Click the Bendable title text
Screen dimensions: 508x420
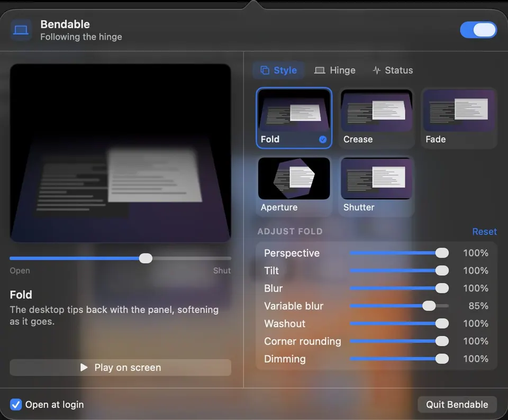[65, 24]
